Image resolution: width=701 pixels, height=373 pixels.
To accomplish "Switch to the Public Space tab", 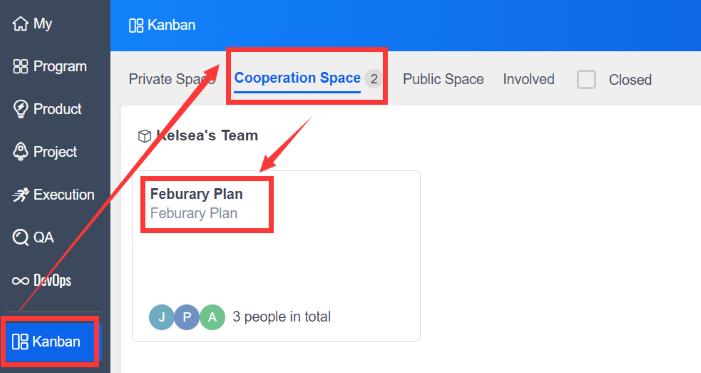I will (443, 79).
